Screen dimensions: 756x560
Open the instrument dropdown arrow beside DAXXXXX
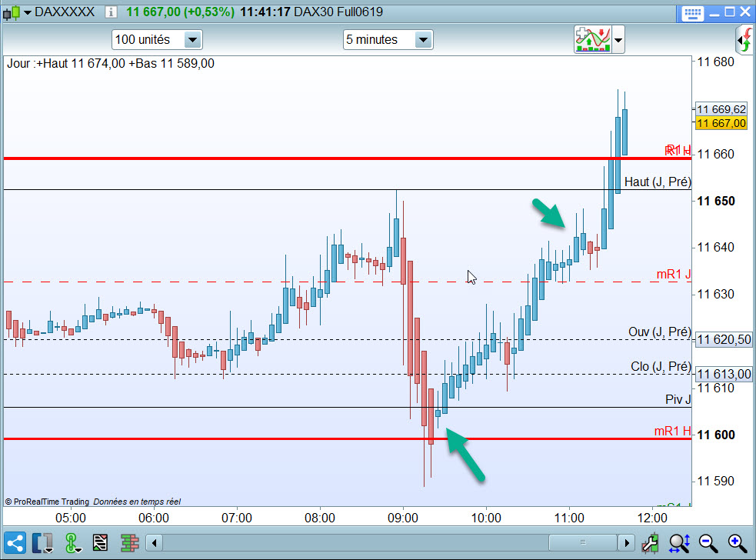click(x=28, y=12)
